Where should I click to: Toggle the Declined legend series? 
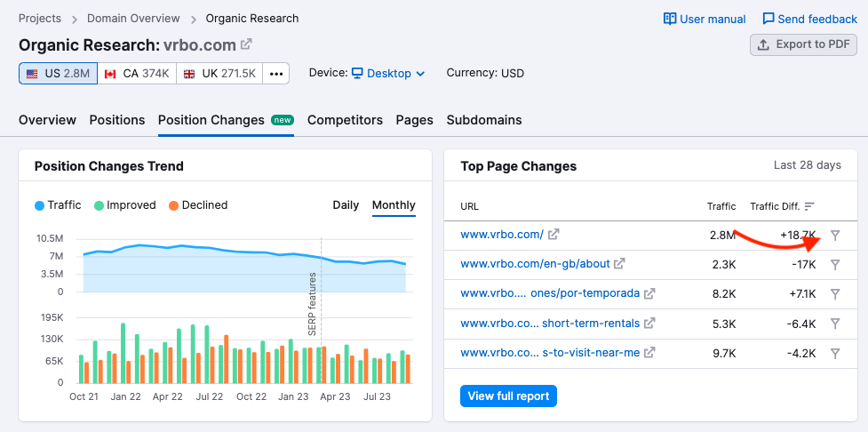tap(197, 205)
